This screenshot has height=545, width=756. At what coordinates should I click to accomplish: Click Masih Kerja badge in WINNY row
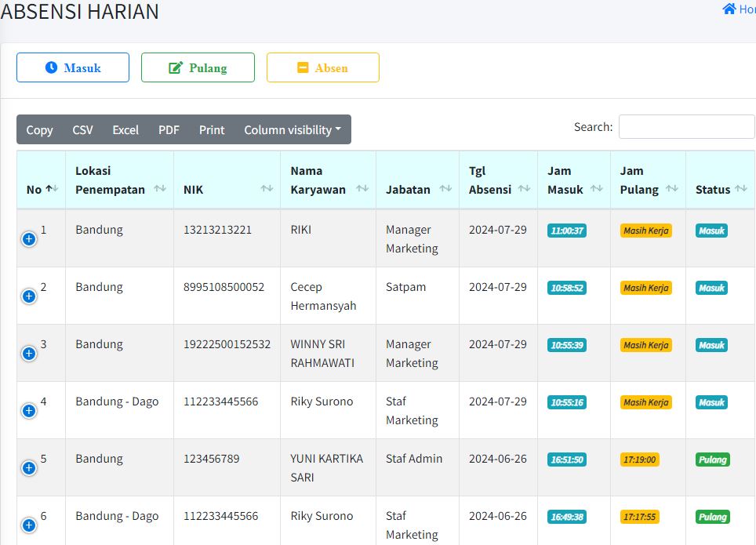[646, 345]
